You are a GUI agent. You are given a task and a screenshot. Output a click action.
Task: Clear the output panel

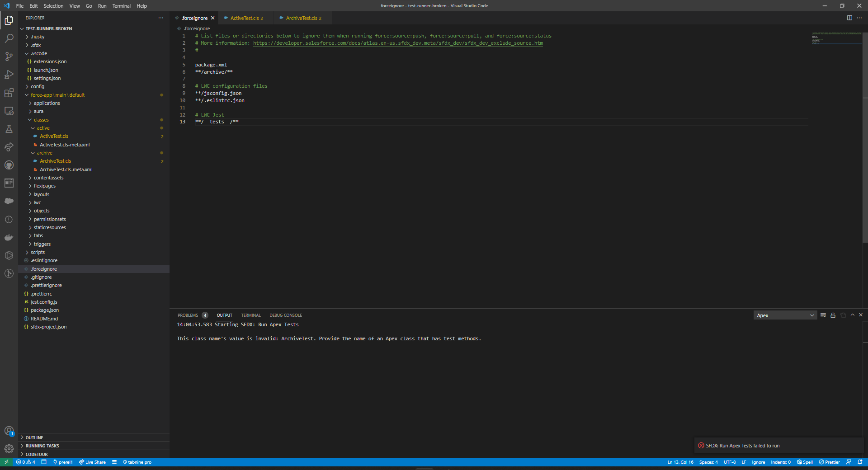[823, 315]
